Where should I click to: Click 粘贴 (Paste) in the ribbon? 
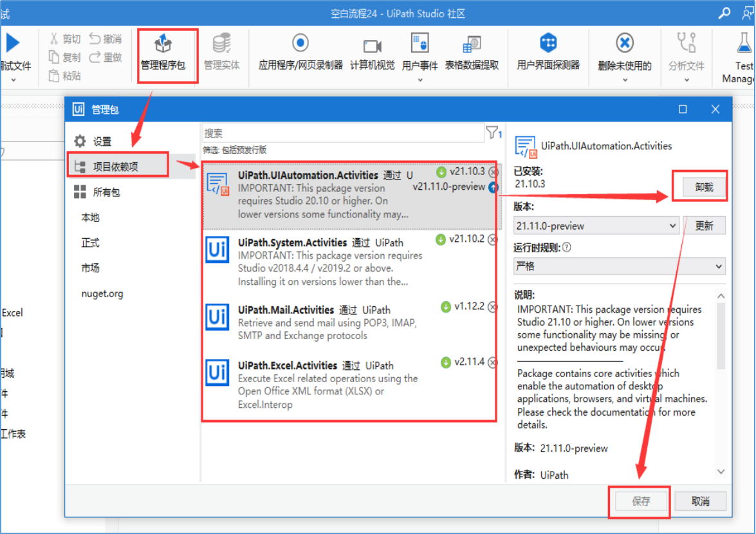click(66, 76)
